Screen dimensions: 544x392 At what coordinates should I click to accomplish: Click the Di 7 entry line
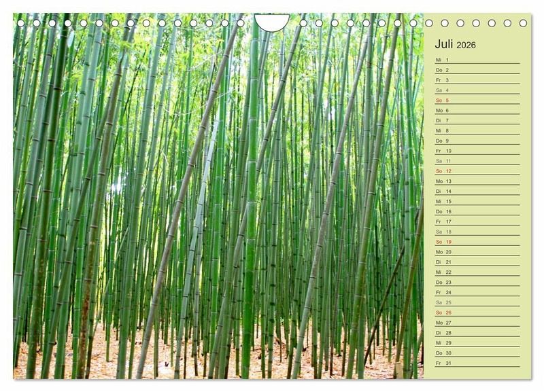point(477,120)
